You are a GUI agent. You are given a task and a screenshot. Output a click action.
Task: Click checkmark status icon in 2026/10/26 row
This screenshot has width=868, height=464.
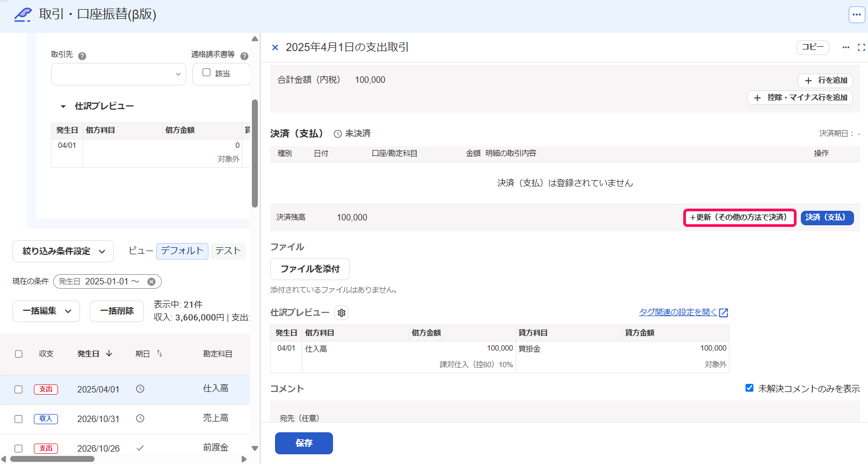point(140,448)
